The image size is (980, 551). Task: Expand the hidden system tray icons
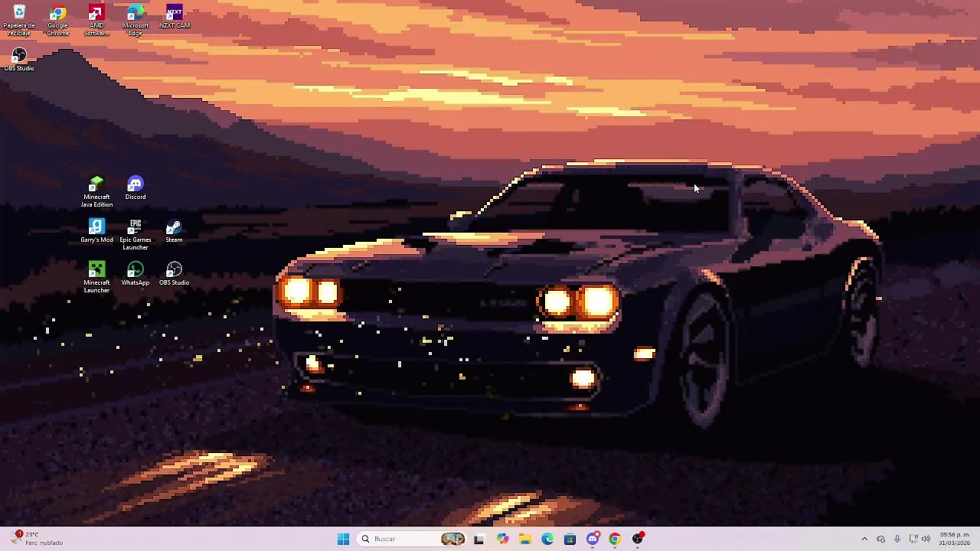864,539
